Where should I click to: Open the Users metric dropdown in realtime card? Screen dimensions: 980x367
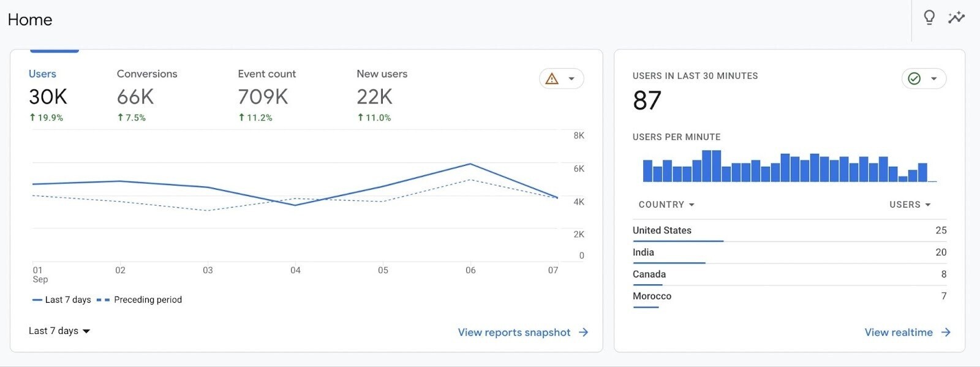click(x=910, y=205)
